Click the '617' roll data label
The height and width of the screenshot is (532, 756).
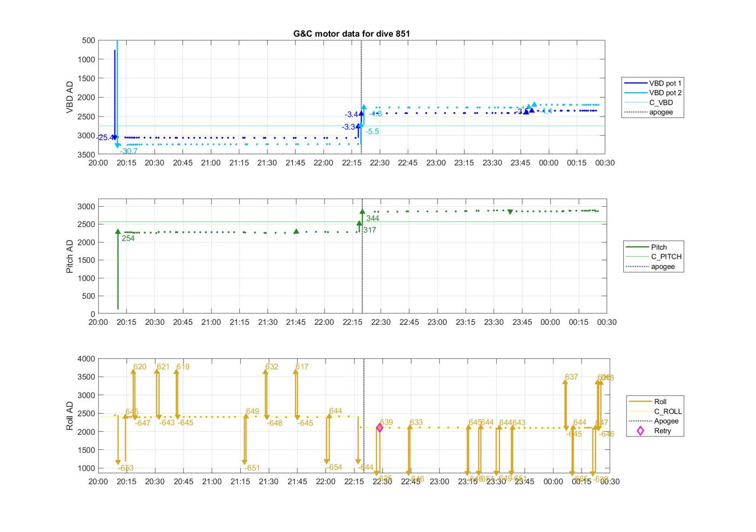[302, 367]
